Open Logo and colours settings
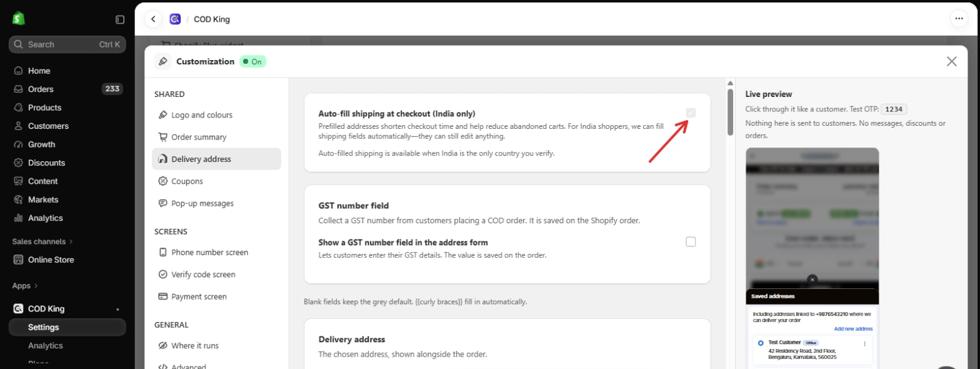 pos(216,115)
